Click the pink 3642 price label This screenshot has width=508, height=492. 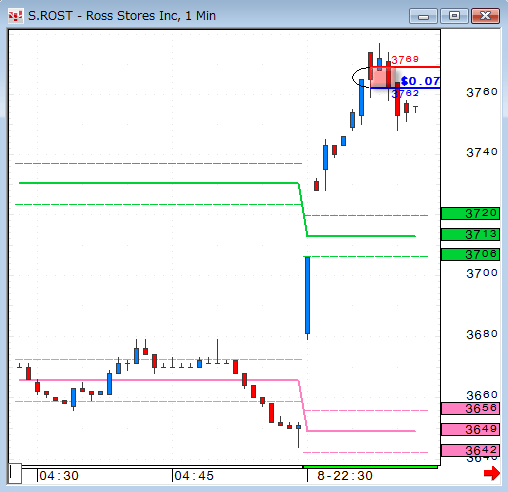click(x=470, y=450)
